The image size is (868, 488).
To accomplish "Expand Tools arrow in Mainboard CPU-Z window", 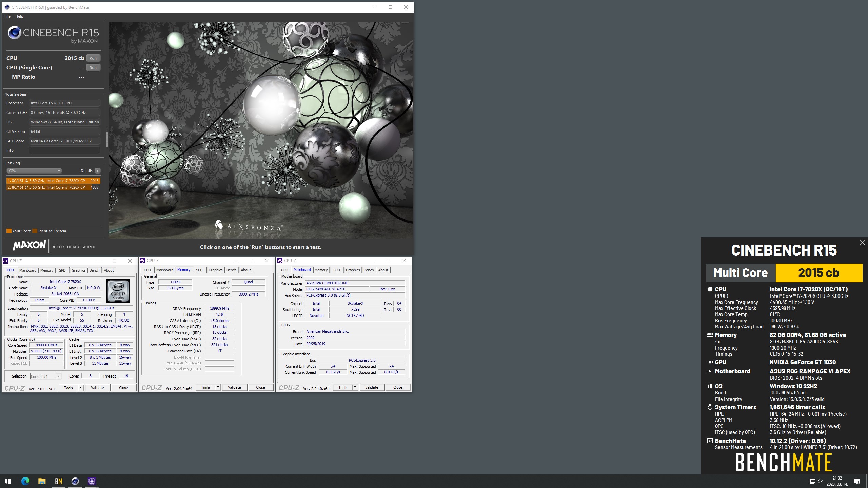I will [355, 387].
